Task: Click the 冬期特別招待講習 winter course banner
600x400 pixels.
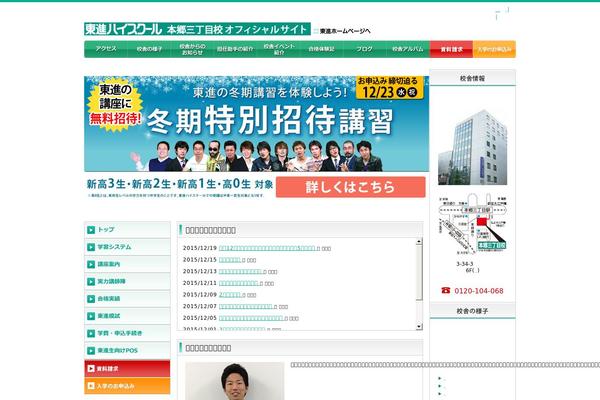Action: point(256,124)
